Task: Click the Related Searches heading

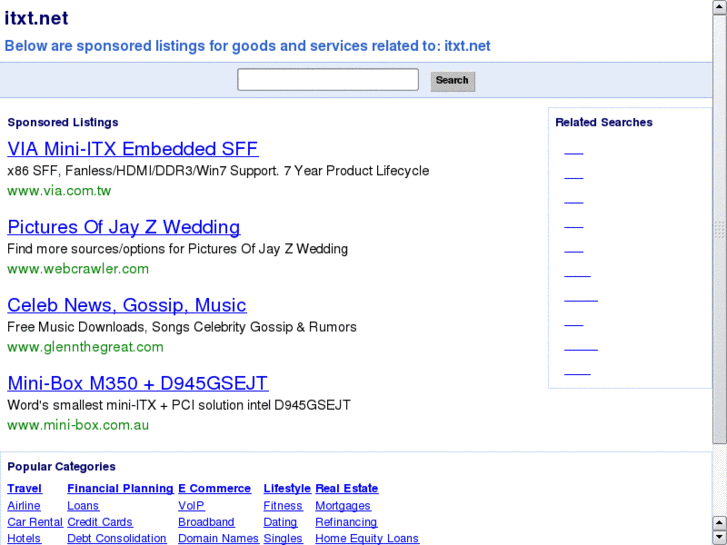Action: (x=604, y=122)
